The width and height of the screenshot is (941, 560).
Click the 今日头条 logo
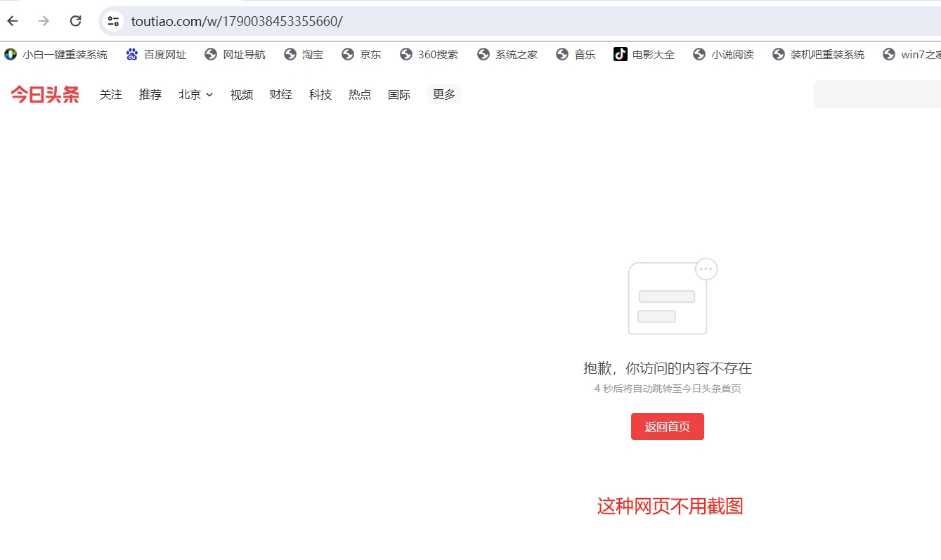[x=45, y=94]
